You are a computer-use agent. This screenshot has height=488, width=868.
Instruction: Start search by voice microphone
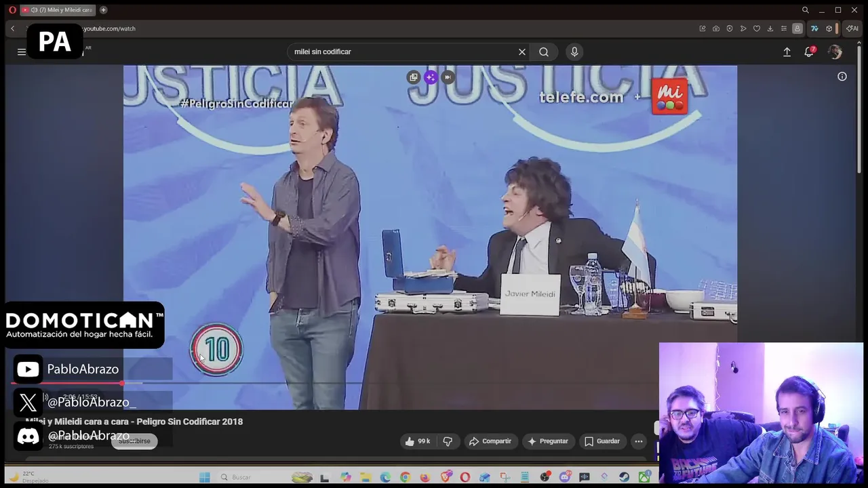(574, 52)
